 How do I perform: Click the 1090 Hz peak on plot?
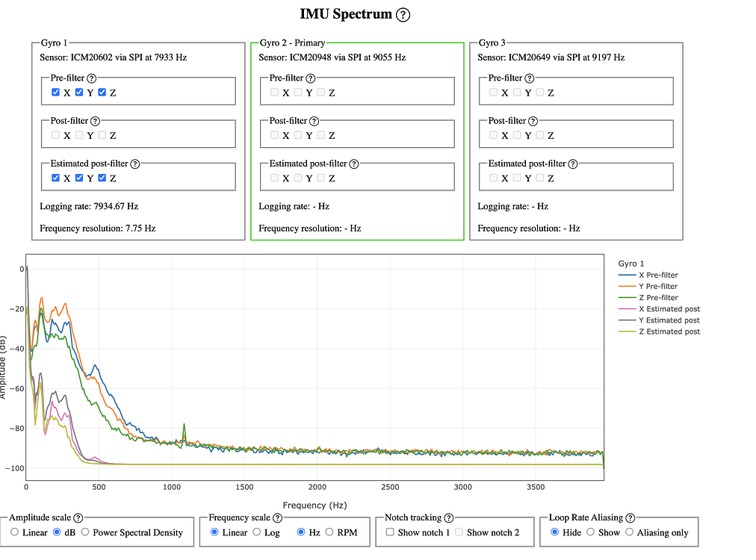pos(184,426)
